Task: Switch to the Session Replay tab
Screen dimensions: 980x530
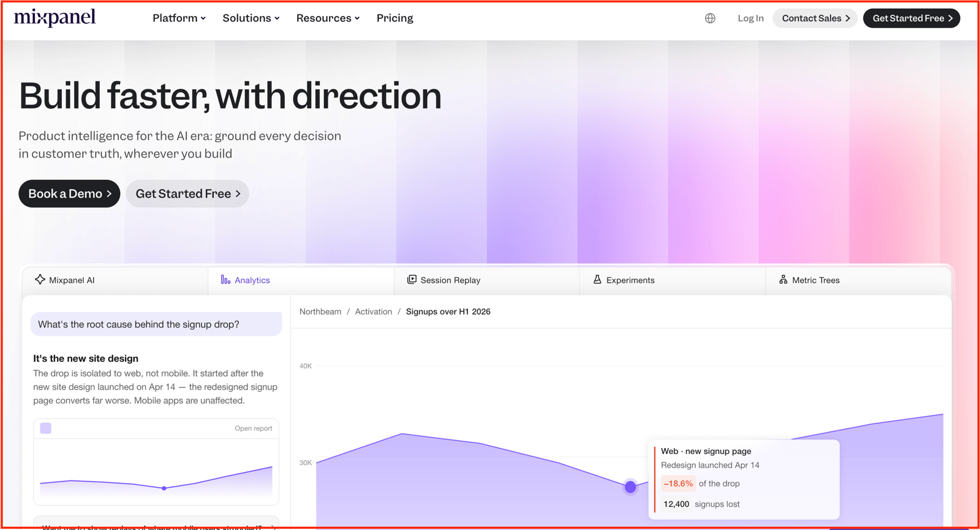Action: [486, 280]
